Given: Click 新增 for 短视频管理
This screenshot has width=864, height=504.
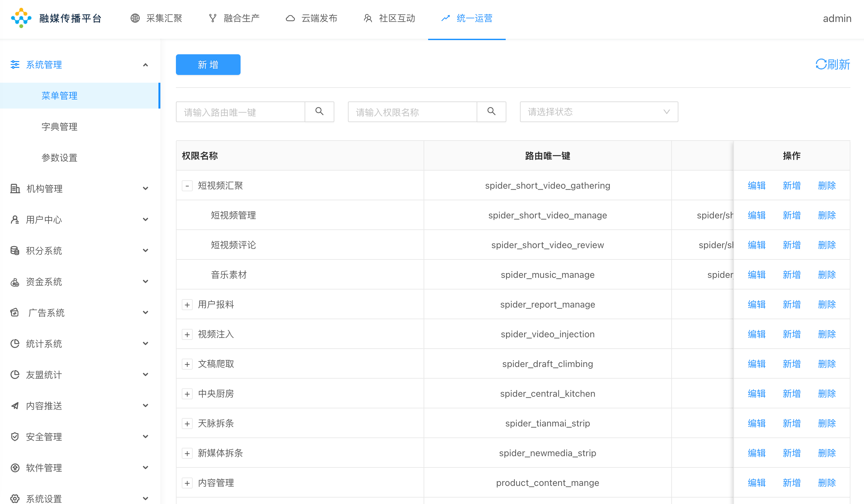Looking at the screenshot, I should 791,215.
